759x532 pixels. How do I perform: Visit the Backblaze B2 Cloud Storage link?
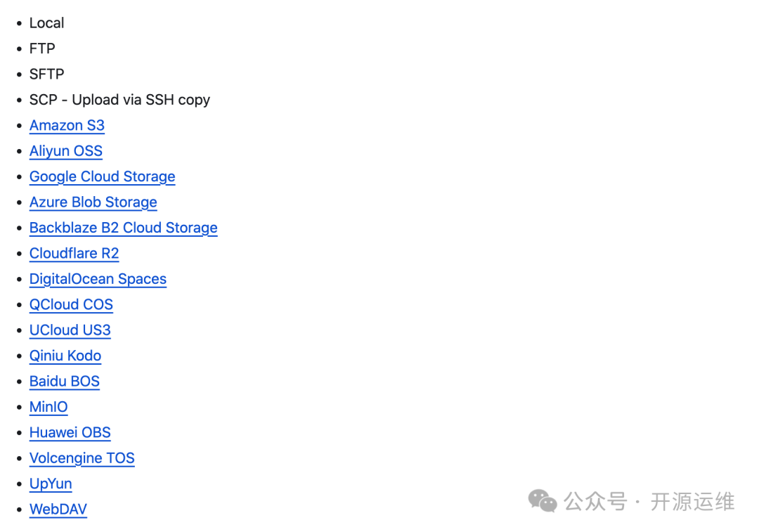(124, 228)
